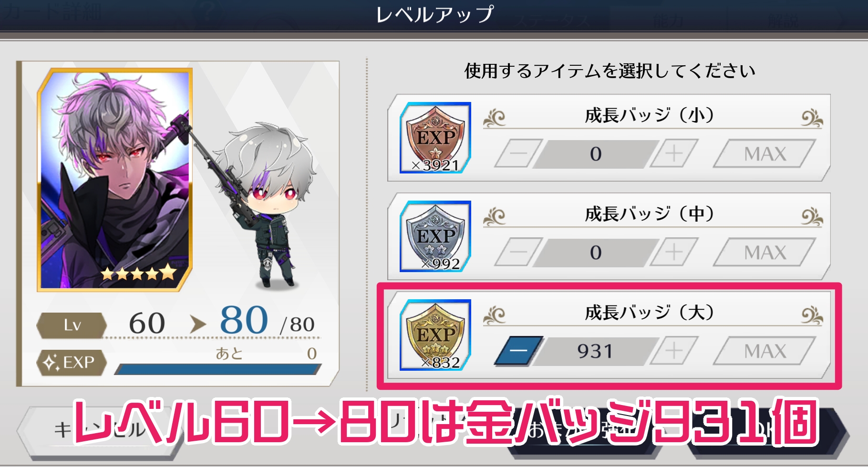
Task: Click MAX for large growth badge
Action: click(x=765, y=351)
